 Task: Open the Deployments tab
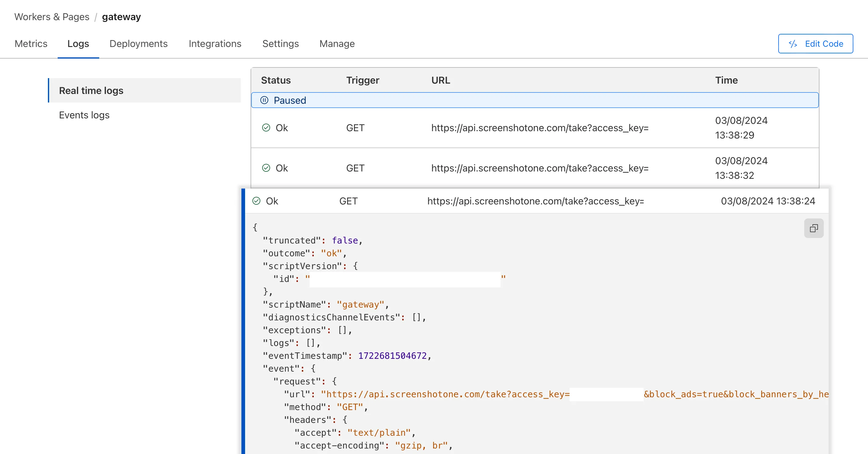click(138, 44)
